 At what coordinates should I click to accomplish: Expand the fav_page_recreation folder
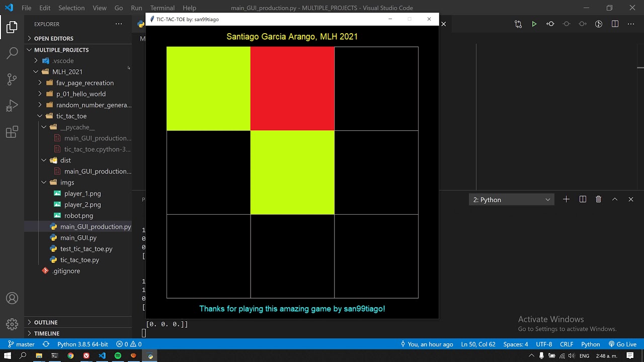click(78, 83)
